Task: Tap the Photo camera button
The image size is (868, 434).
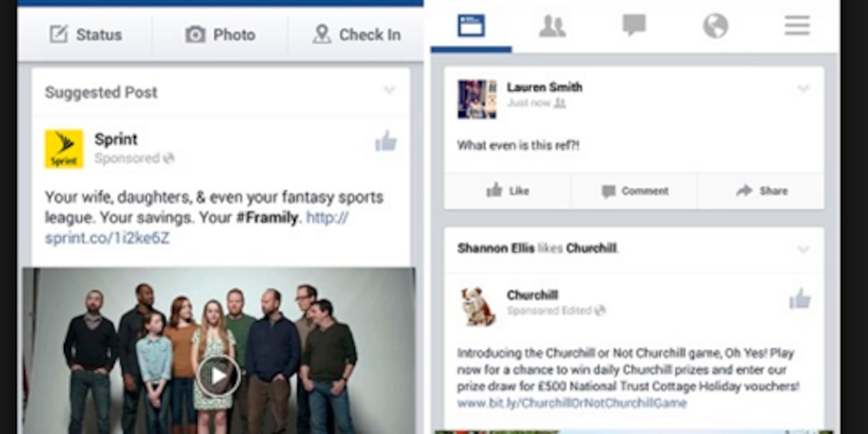Action: [220, 34]
